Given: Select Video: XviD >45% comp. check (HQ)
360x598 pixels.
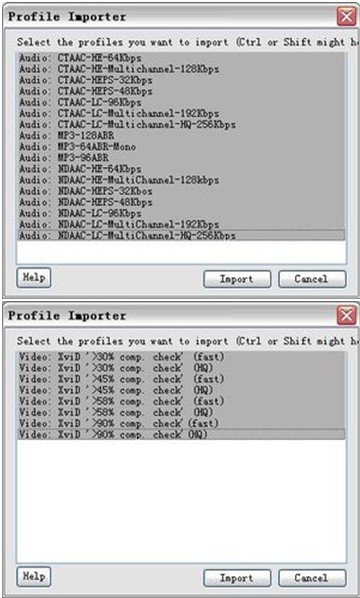Looking at the screenshot, I should pyautogui.click(x=180, y=390).
